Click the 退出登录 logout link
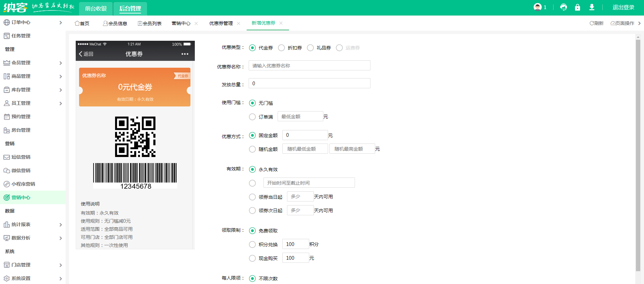 click(x=623, y=7)
